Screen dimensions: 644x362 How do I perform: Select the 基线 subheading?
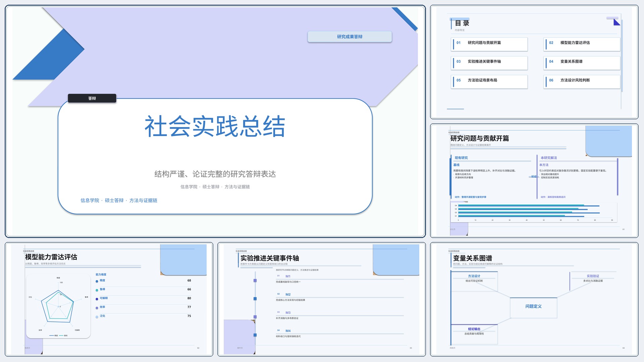click(x=457, y=165)
